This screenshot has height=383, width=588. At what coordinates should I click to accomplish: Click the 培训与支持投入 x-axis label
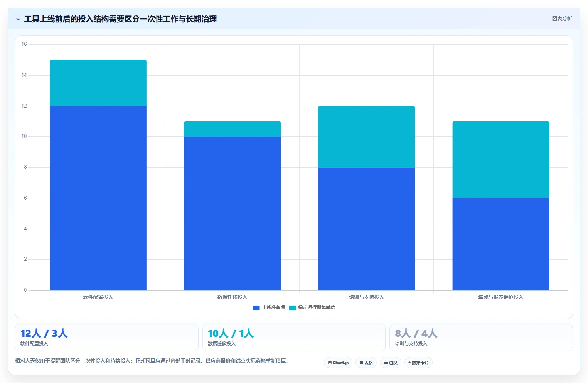(x=366, y=297)
